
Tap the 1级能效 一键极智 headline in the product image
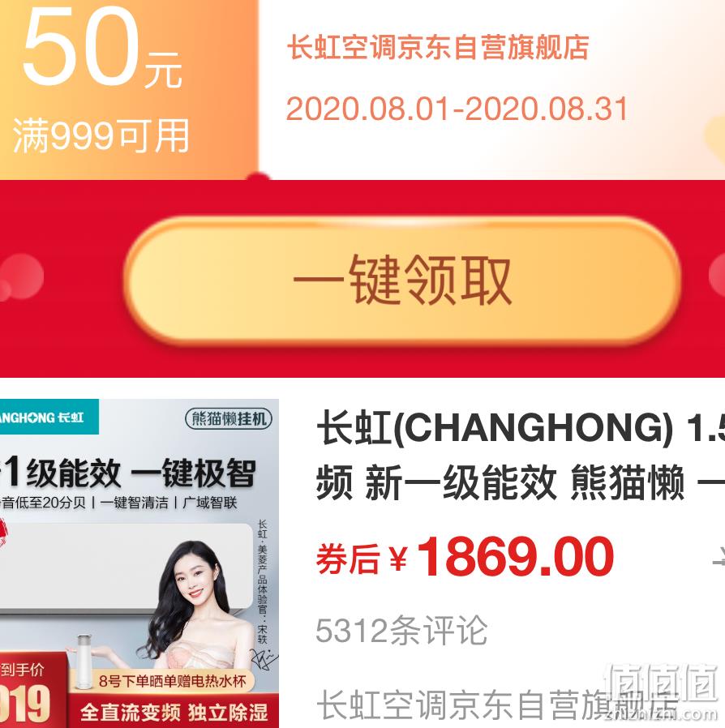[129, 473]
